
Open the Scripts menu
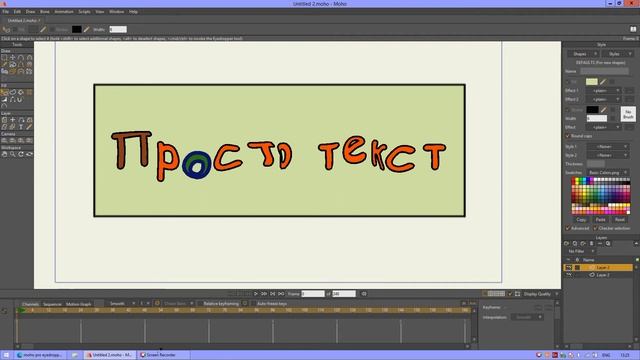[84, 12]
